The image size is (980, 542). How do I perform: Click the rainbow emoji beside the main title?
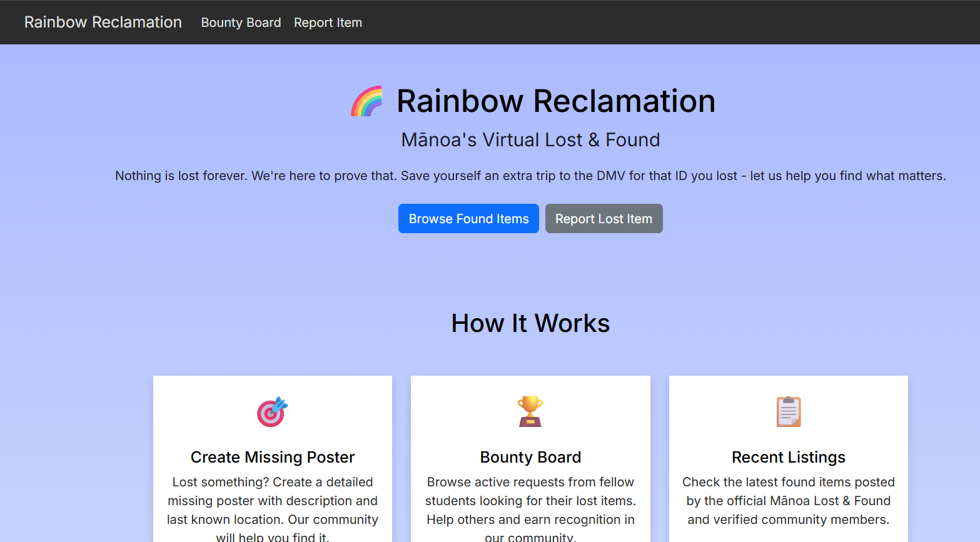[367, 101]
